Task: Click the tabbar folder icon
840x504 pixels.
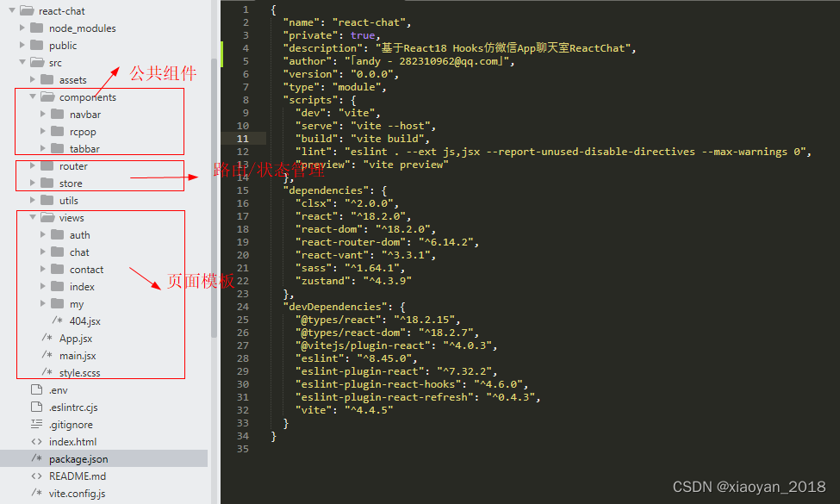Action: click(x=58, y=148)
